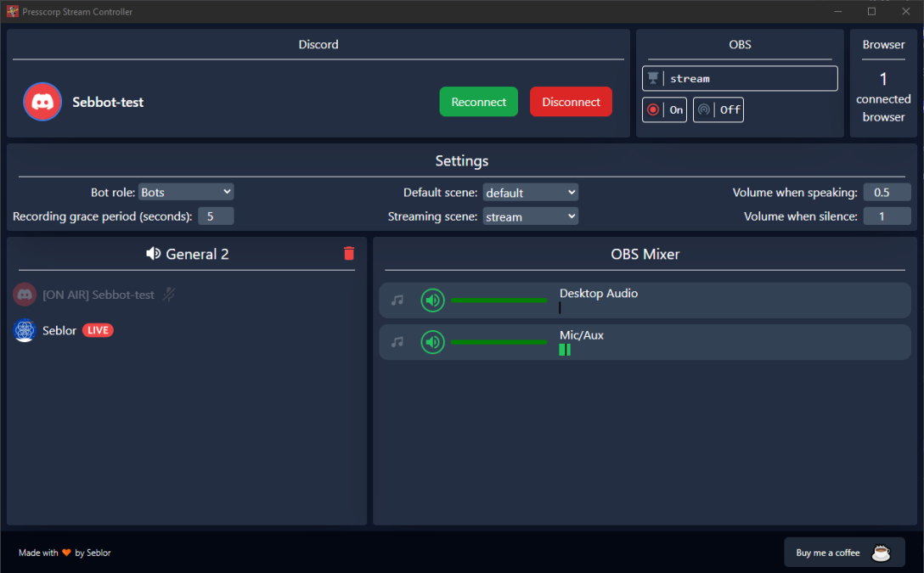Click the OBS Mixer heading
The width and height of the screenshot is (924, 573).
[645, 254]
